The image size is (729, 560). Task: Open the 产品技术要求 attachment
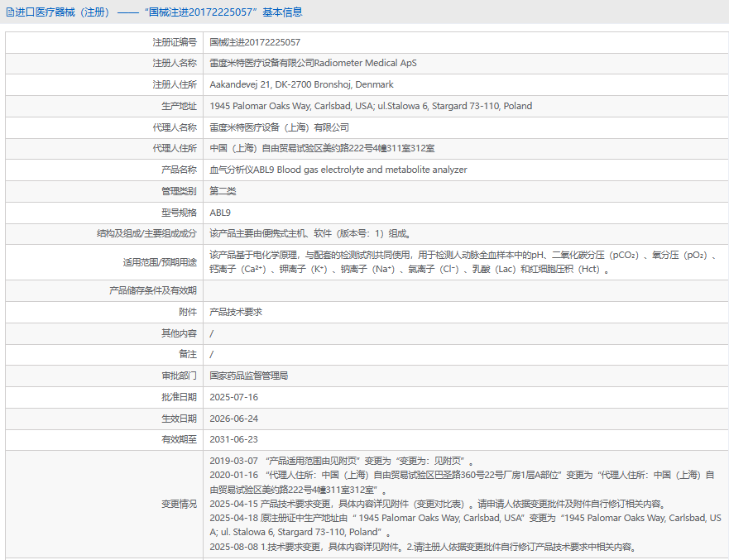[x=236, y=312]
